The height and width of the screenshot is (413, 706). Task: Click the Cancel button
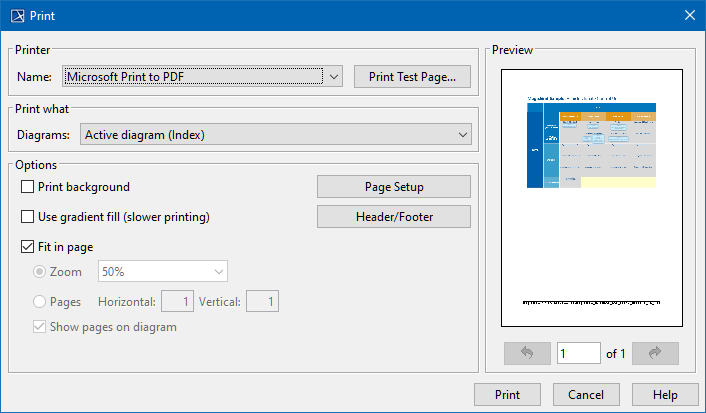[585, 394]
